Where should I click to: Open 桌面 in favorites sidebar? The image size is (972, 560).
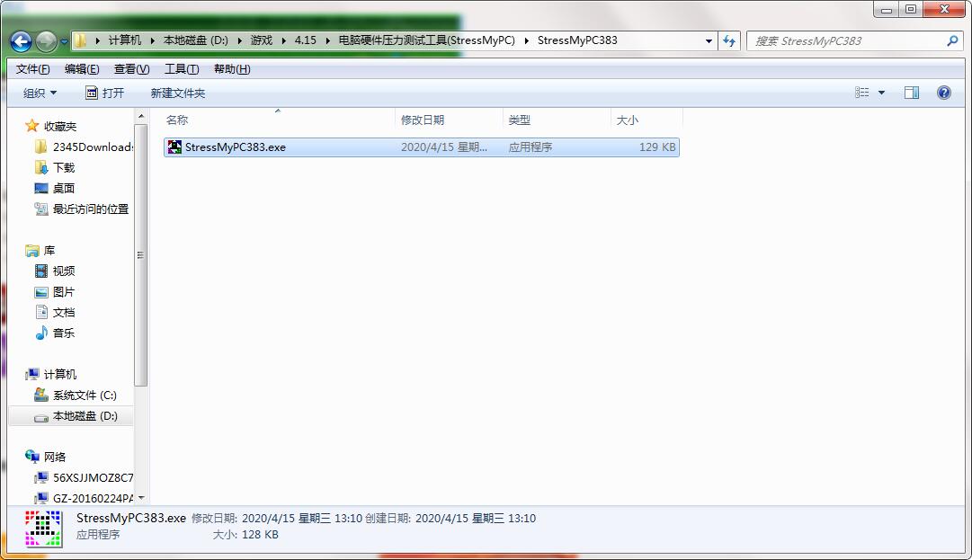coord(55,189)
